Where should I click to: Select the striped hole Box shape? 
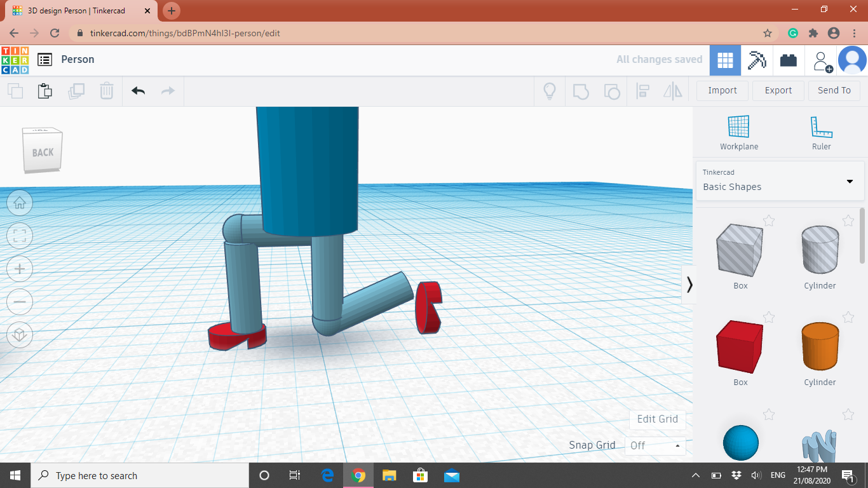point(740,250)
